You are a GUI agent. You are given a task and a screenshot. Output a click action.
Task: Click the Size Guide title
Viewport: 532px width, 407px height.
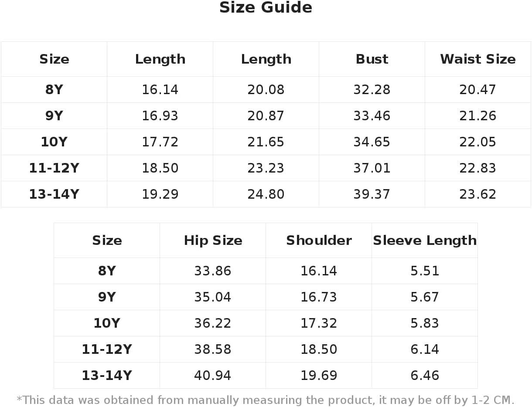(266, 8)
